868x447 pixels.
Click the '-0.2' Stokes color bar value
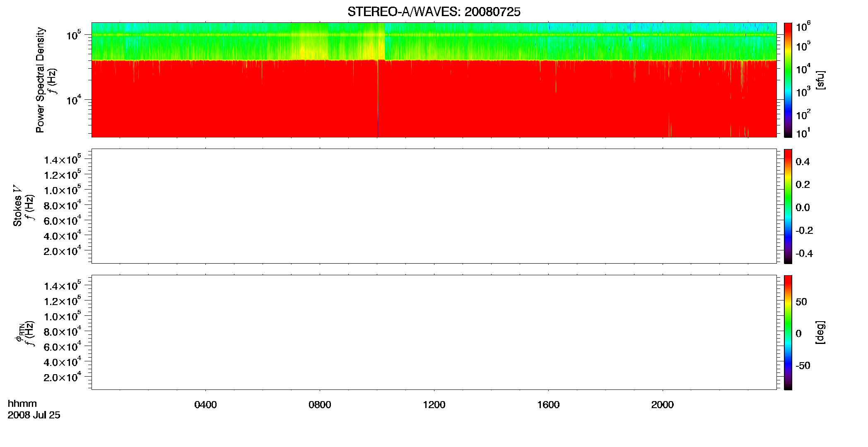point(804,231)
